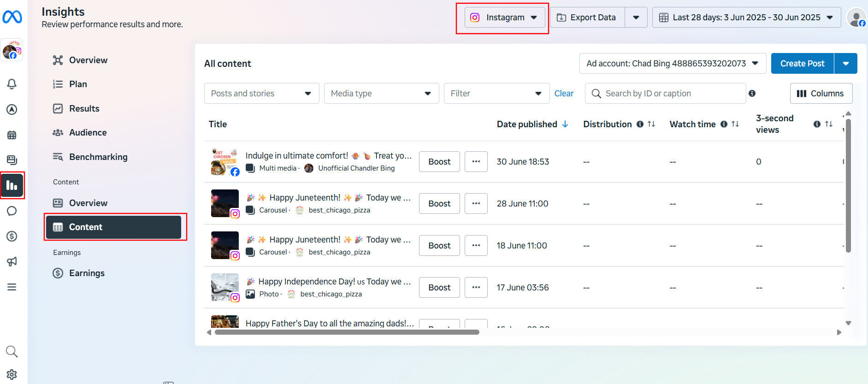Open the settings gear icon
Viewport: 868px width, 384px height.
[12, 374]
